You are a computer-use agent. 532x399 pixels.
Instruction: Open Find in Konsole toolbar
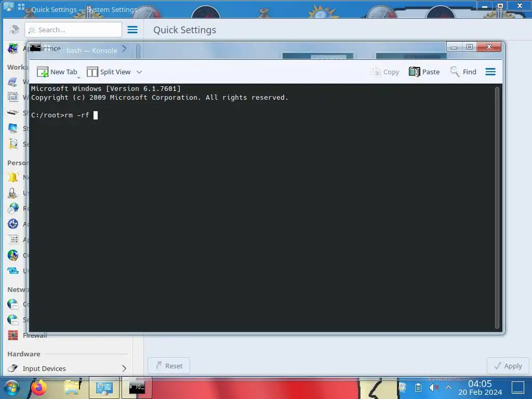[463, 72]
